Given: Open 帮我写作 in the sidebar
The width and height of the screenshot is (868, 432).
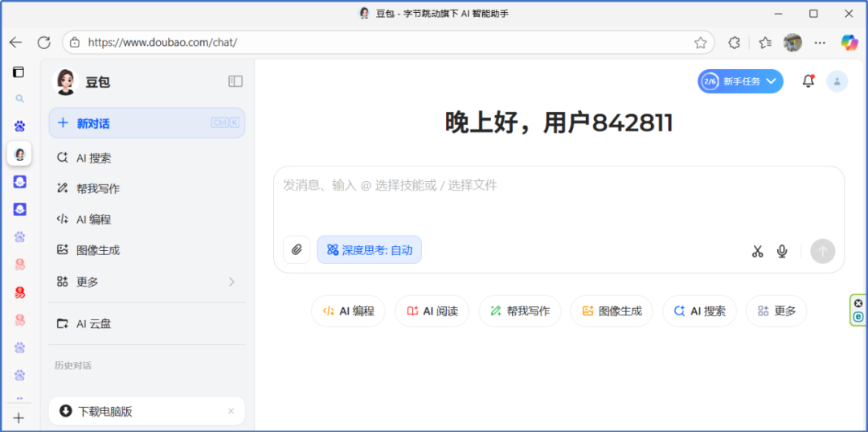Looking at the screenshot, I should coord(147,188).
